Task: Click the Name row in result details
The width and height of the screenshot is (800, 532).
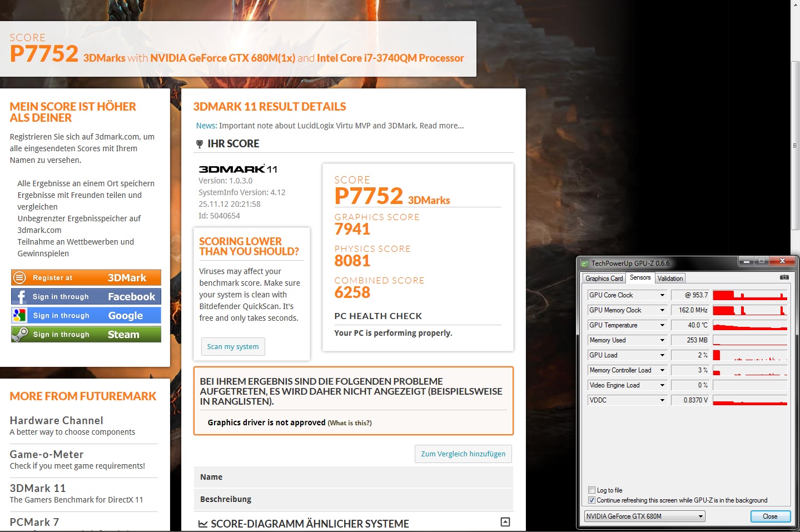Action: [x=353, y=477]
